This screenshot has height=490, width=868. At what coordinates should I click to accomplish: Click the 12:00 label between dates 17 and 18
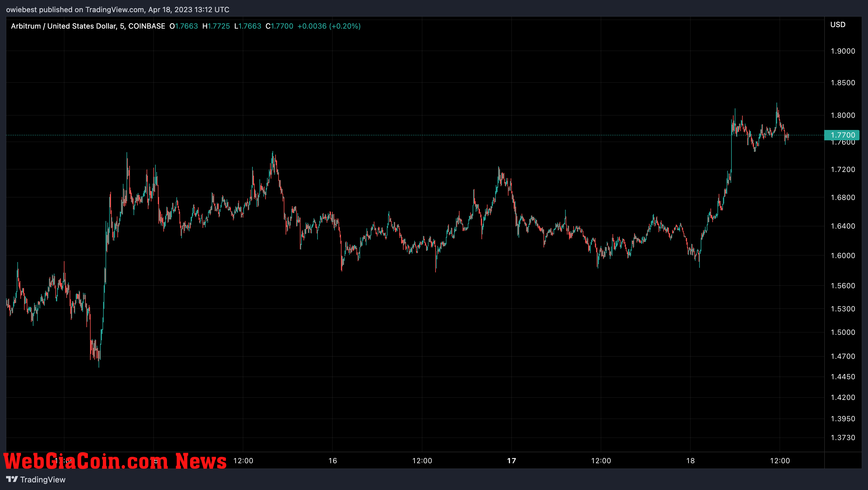(601, 461)
